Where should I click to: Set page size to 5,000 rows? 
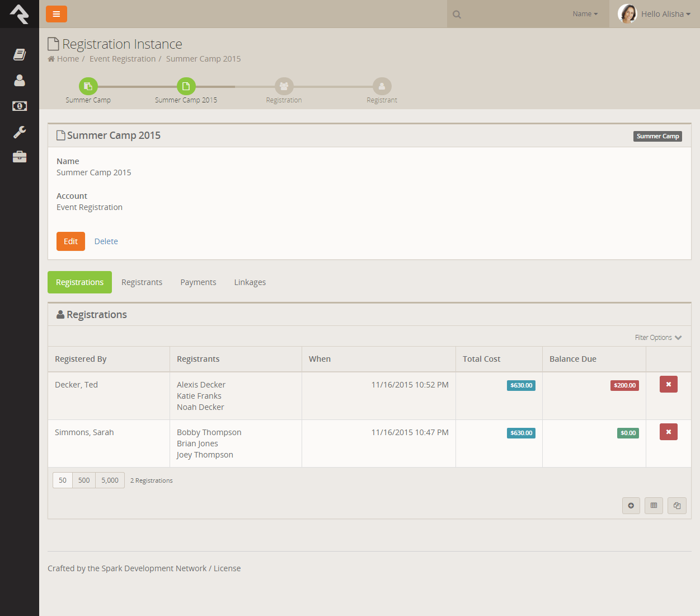pos(110,480)
